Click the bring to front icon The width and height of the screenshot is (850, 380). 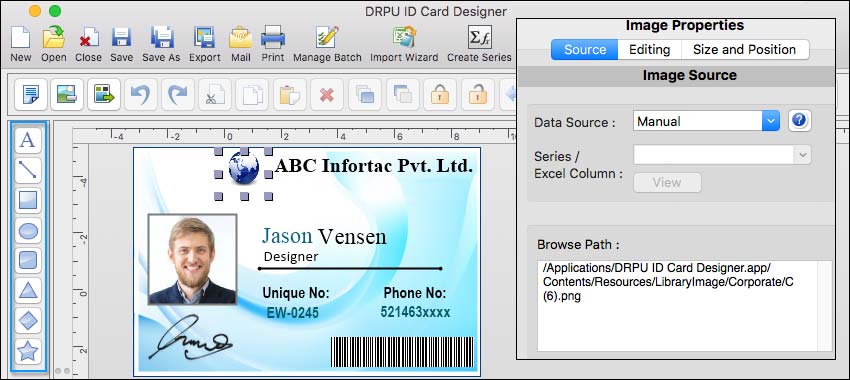coord(365,95)
